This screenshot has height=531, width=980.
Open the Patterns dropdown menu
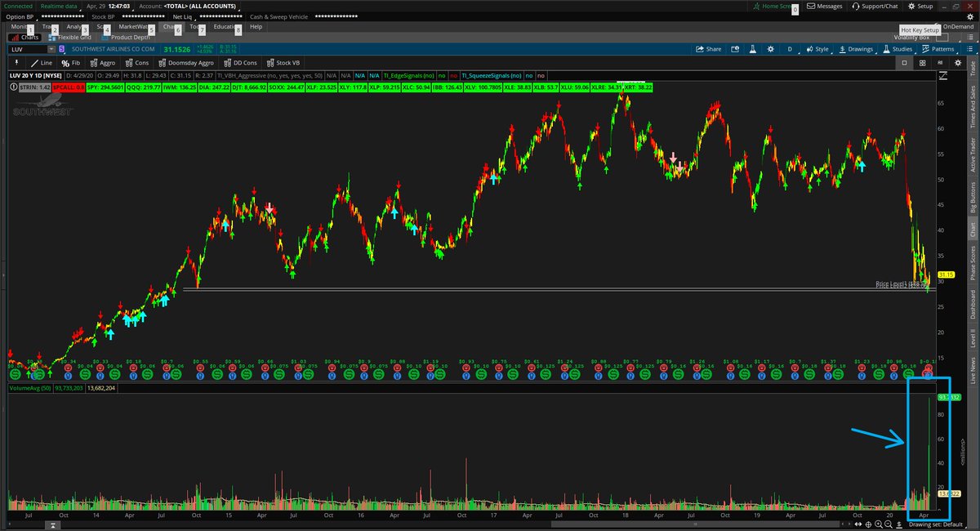click(x=940, y=49)
